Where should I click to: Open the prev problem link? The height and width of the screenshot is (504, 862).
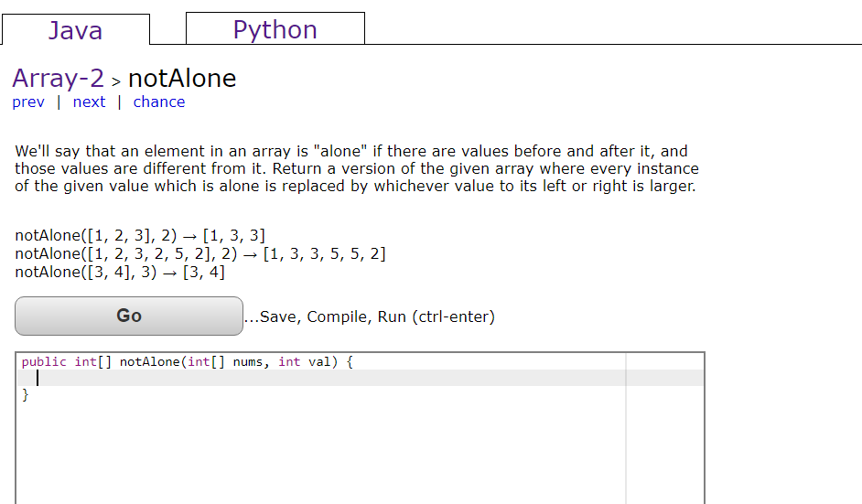[28, 102]
